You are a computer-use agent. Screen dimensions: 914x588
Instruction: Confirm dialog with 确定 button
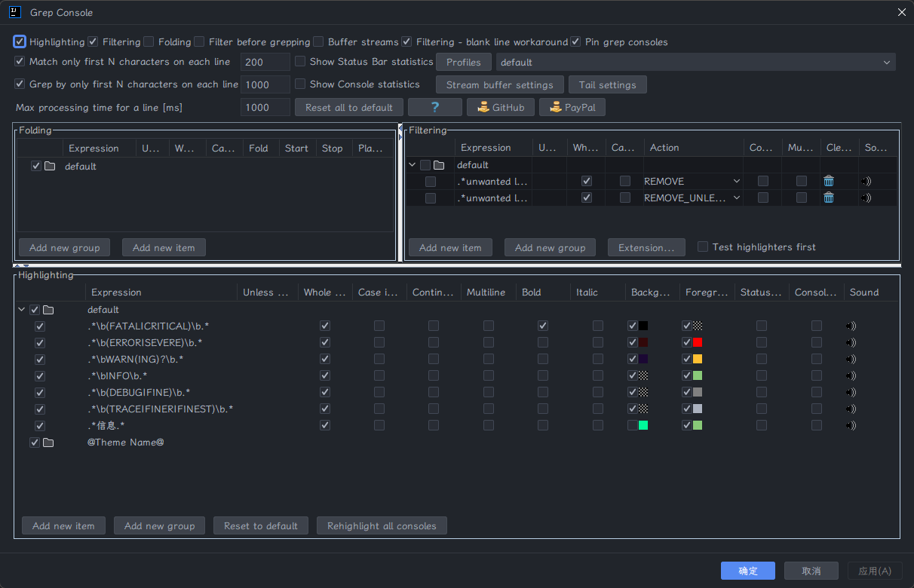(x=748, y=571)
